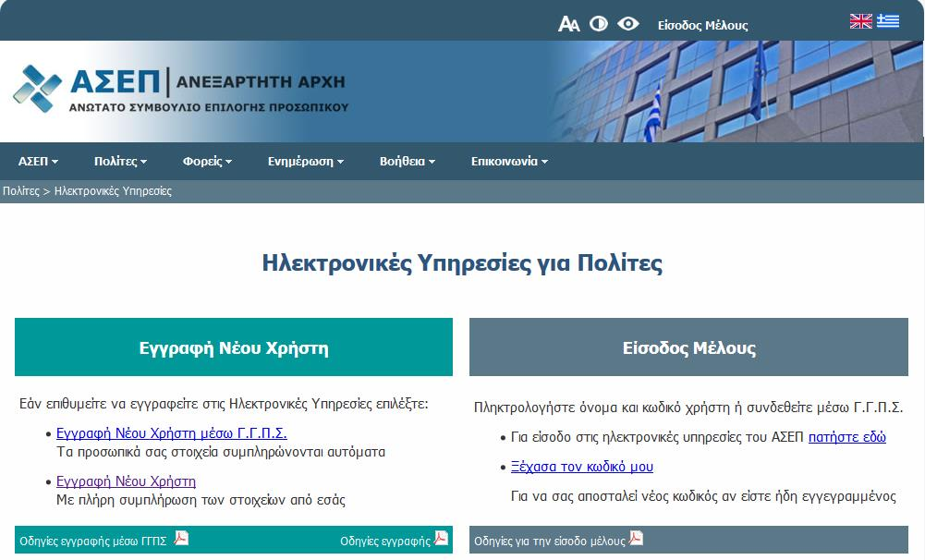925x560 pixels.
Task: Switch site language to Greek flag
Action: point(888,21)
